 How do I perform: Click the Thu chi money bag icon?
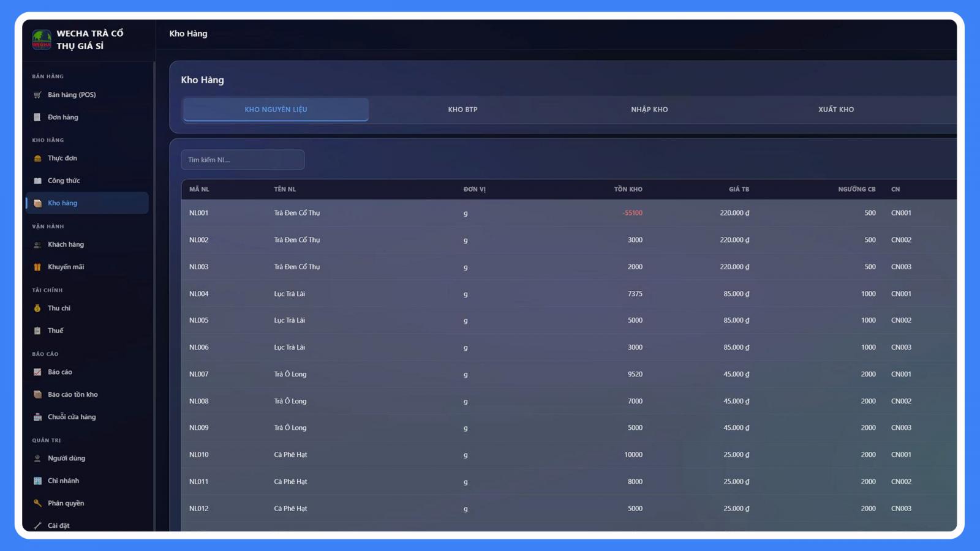[37, 309]
